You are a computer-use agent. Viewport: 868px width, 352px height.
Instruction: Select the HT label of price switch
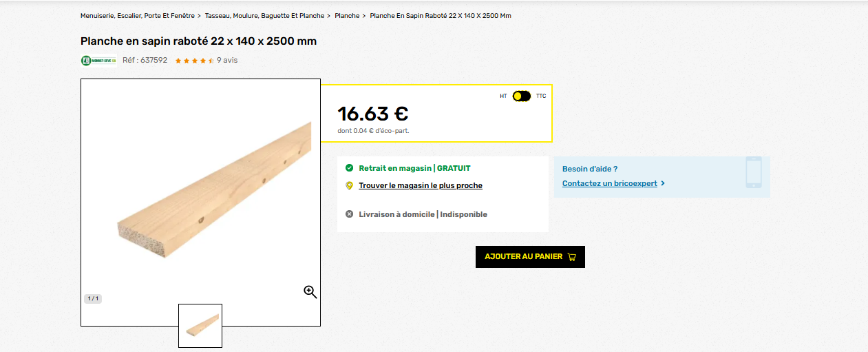click(503, 96)
